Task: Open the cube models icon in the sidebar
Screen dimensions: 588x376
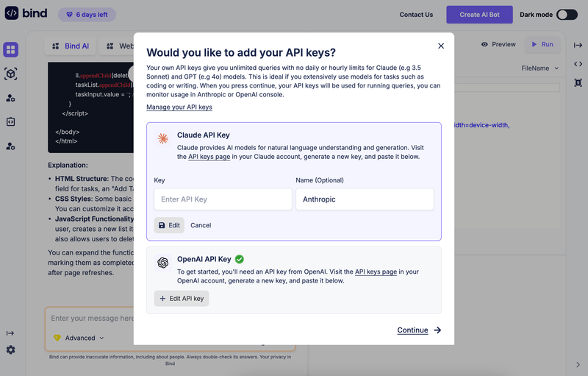Action: coord(10,74)
